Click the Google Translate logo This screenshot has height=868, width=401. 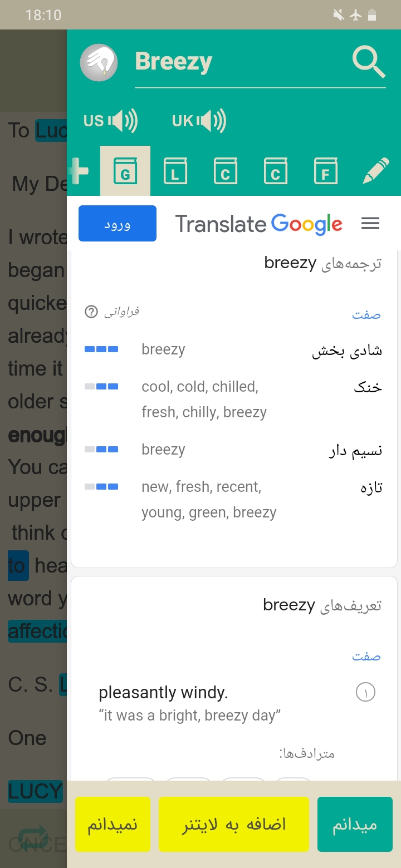(x=259, y=224)
